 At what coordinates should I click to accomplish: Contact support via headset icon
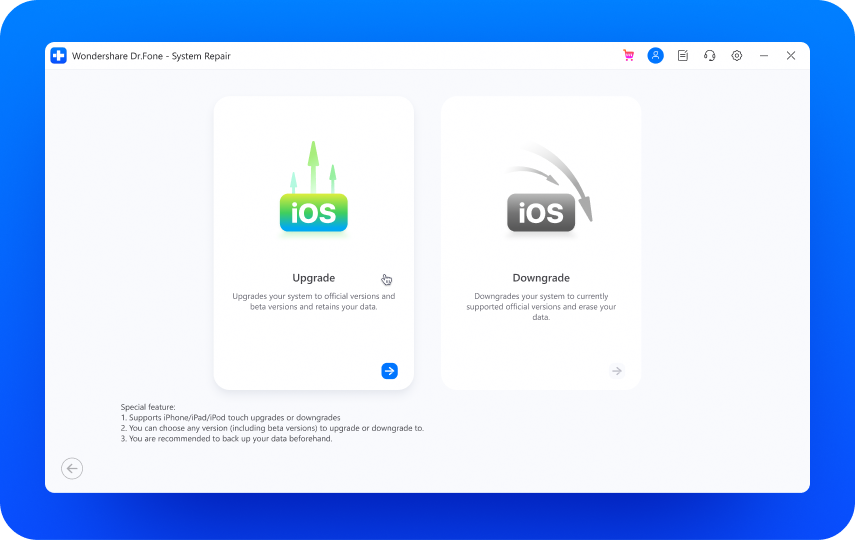[709, 56]
